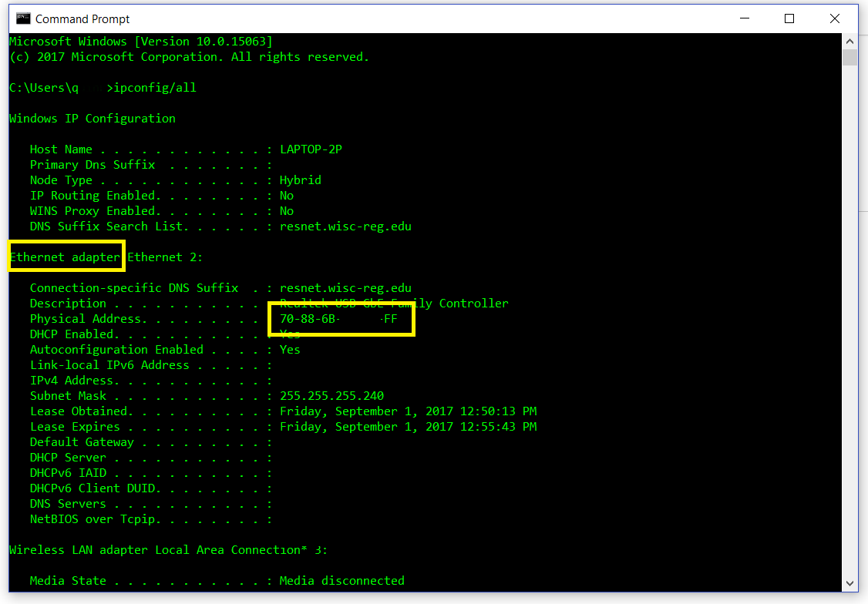Click the Media disconnected value
The image size is (868, 604).
click(x=342, y=581)
